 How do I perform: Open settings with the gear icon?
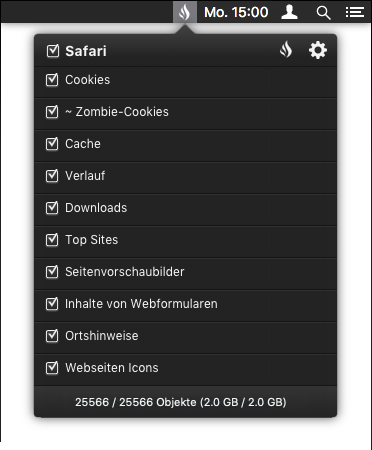point(318,50)
